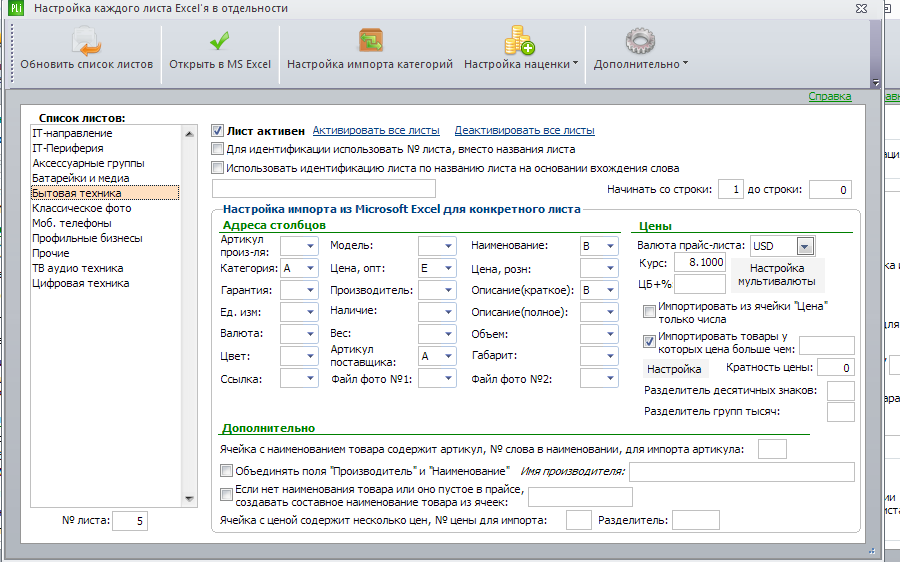This screenshot has width=900, height=562.
Task: Check Импортировать из ячейки Цена только числа
Action: (x=649, y=312)
